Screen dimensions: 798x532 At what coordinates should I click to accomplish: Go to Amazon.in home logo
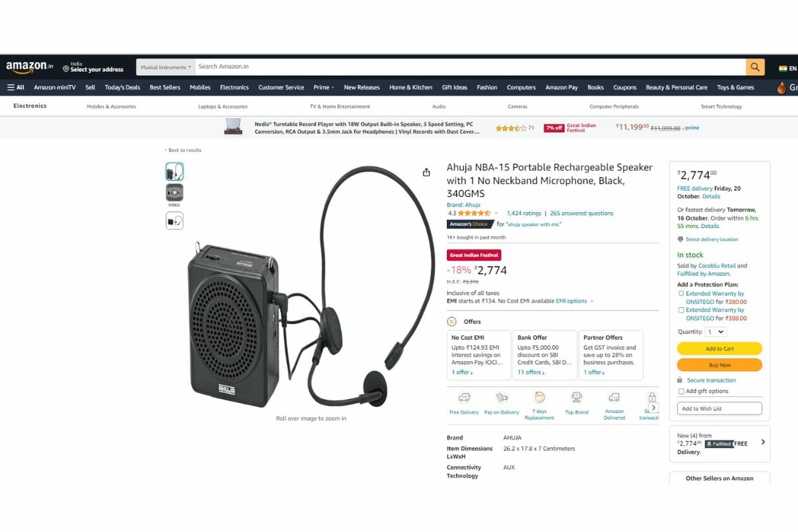(30, 66)
